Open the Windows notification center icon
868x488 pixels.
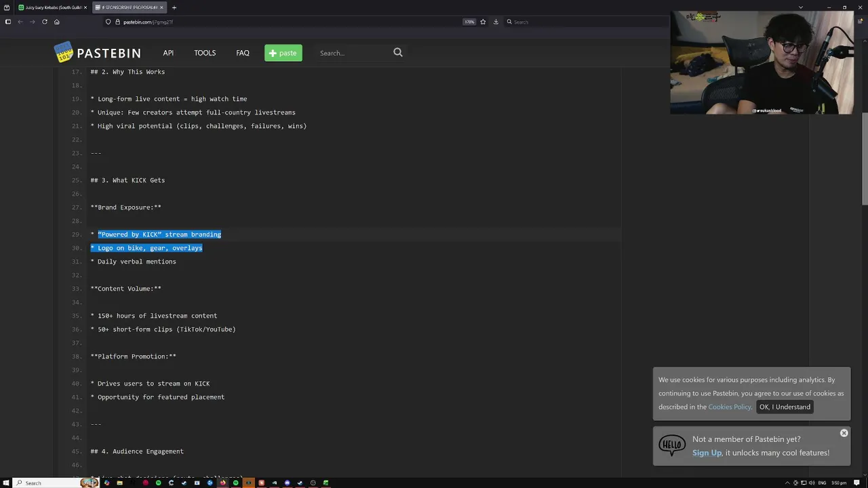pyautogui.click(x=857, y=483)
